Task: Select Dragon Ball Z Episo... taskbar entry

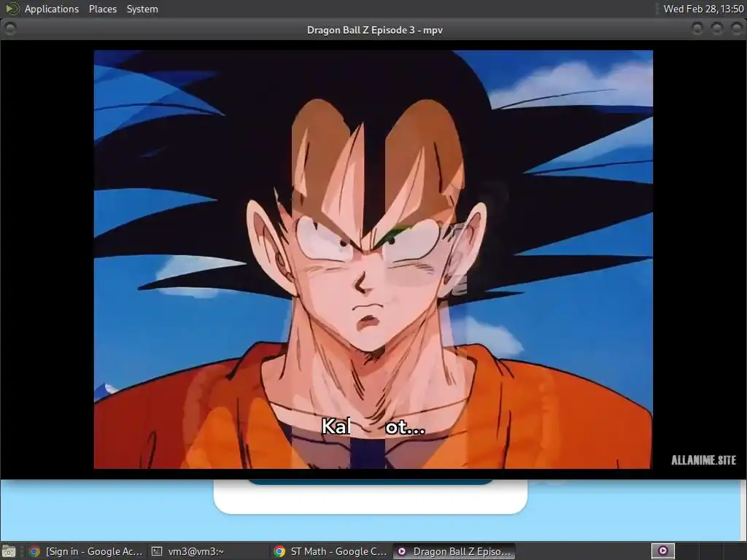Action: coord(454,551)
